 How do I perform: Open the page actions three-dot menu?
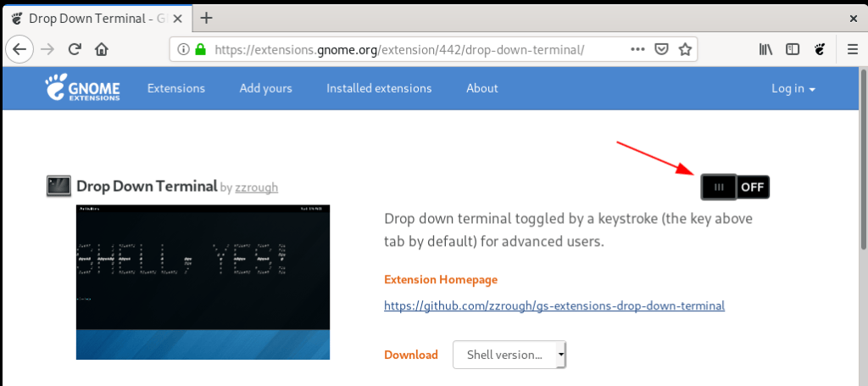coord(638,49)
